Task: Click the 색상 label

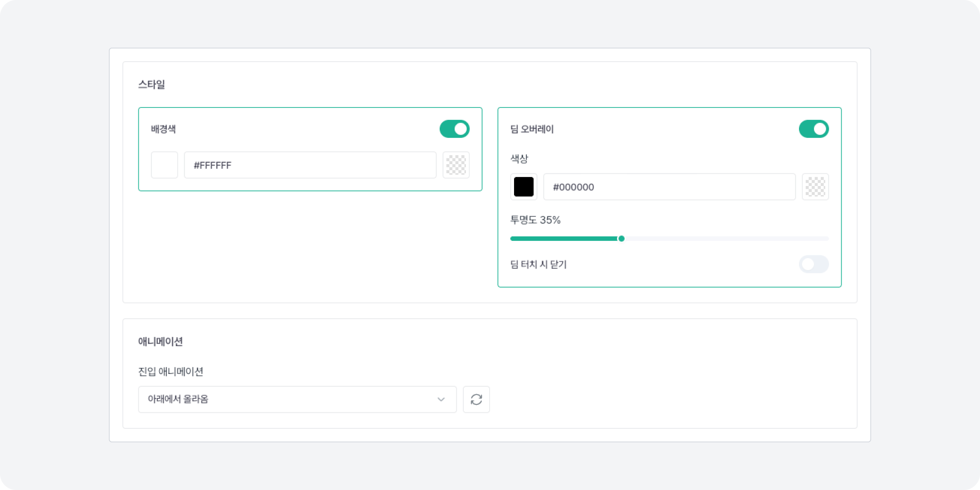Action: (x=519, y=159)
